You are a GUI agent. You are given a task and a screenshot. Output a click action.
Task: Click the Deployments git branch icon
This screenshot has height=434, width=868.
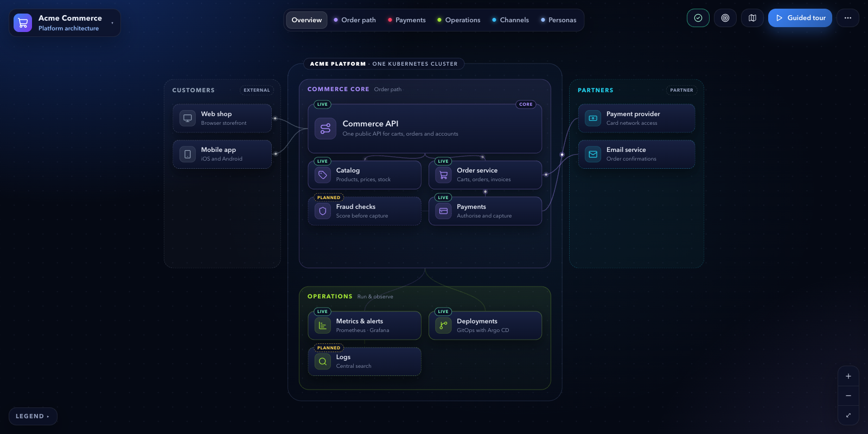pos(444,325)
